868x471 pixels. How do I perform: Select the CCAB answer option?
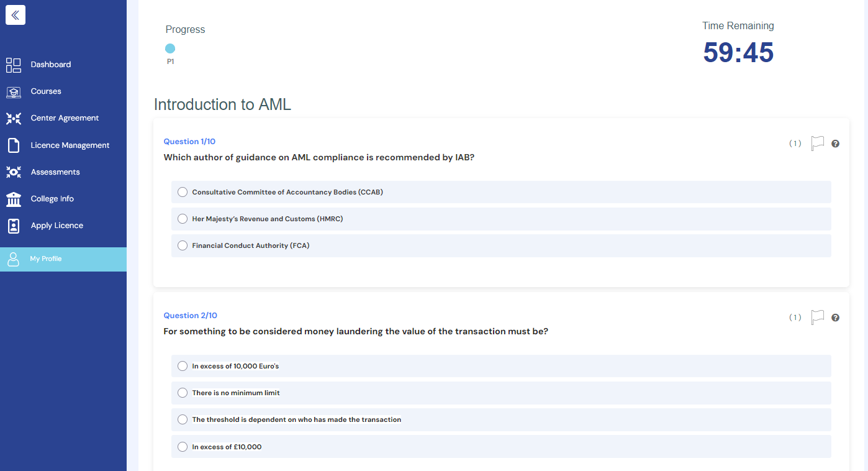click(183, 192)
